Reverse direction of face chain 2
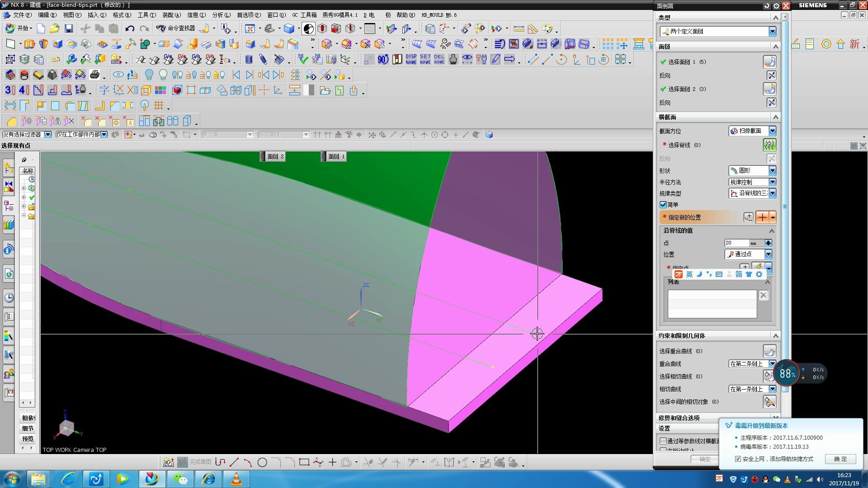868x488 pixels. point(771,103)
